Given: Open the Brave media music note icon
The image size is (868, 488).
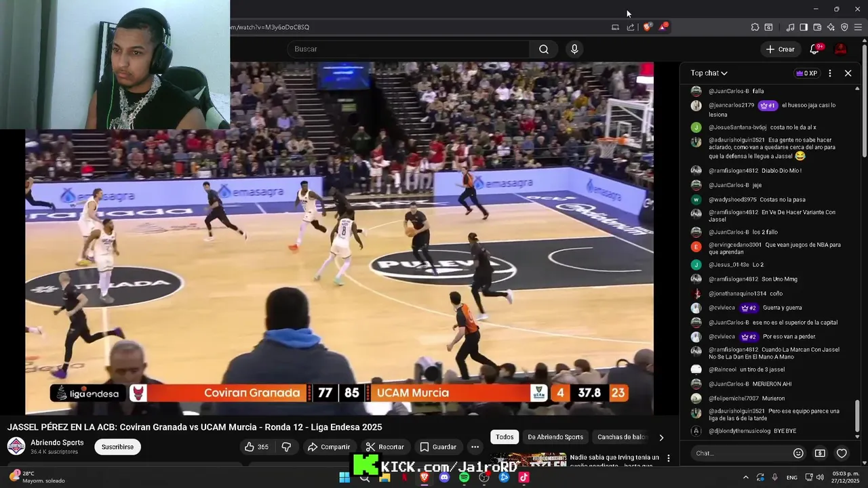Looking at the screenshot, I should [x=790, y=27].
